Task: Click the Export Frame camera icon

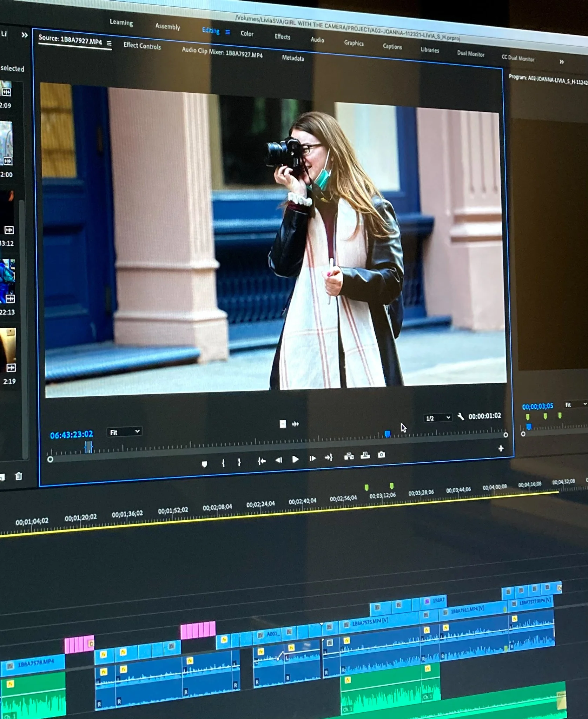Action: (382, 455)
